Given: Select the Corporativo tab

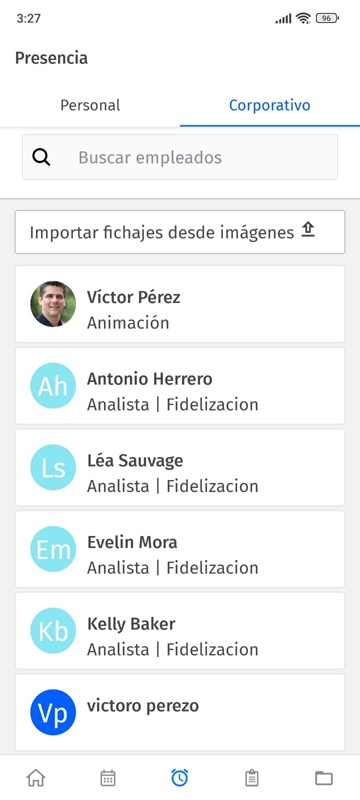Looking at the screenshot, I should click(x=270, y=105).
